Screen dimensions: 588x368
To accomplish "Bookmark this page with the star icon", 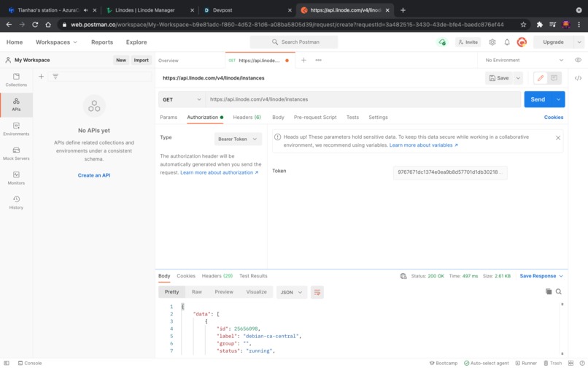I will (523, 24).
